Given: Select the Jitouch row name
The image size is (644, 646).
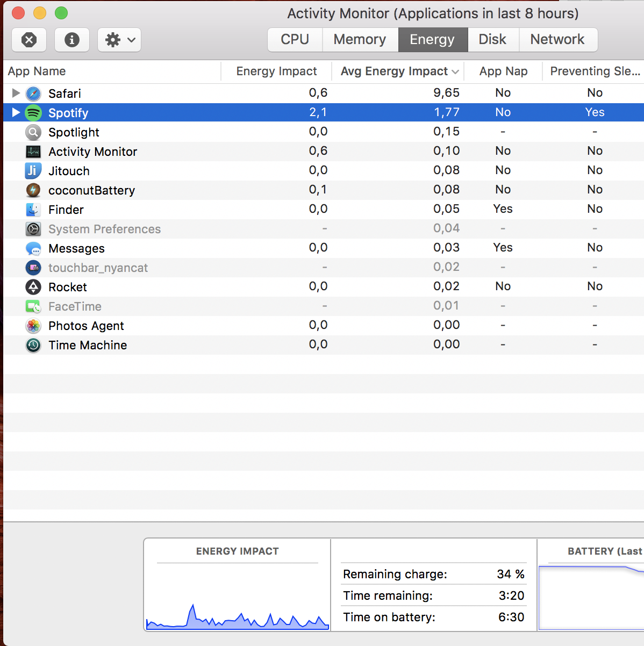Looking at the screenshot, I should coord(69,171).
